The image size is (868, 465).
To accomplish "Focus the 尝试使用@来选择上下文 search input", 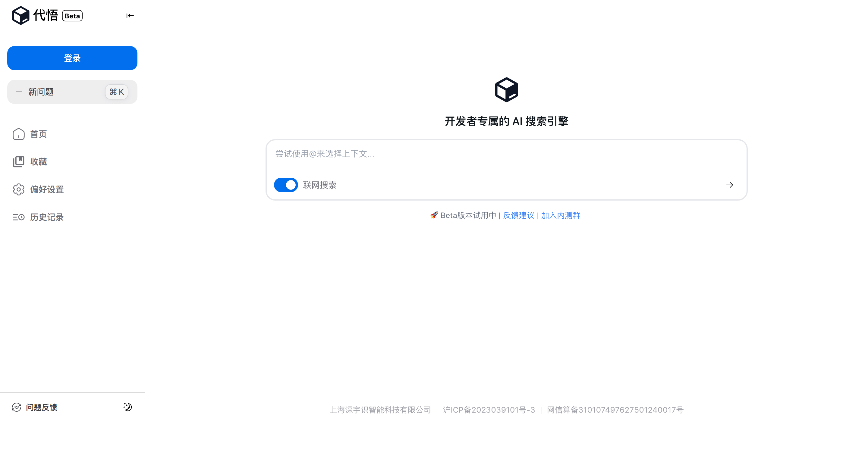I will [506, 154].
